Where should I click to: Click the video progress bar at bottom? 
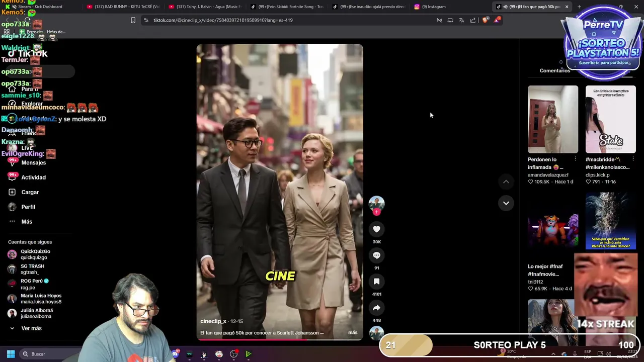[280, 339]
